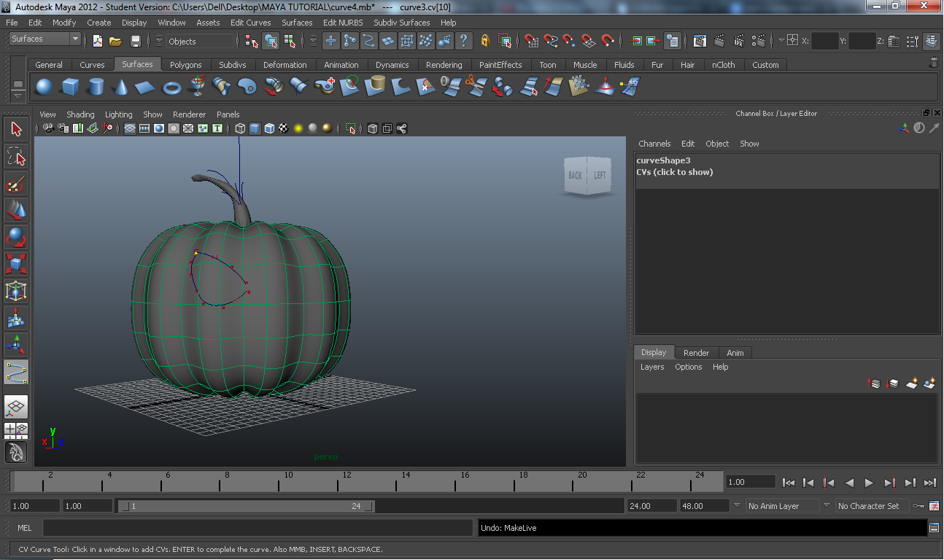Switch to the Render layer tab
Viewport: 944px width, 560px height.
(696, 353)
